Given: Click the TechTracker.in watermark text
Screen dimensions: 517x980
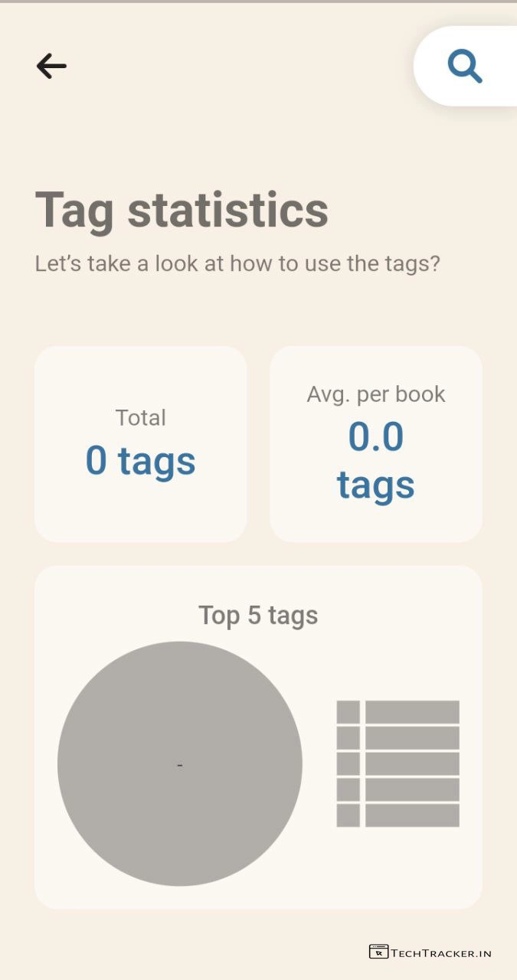Looking at the screenshot, I should 441,953.
